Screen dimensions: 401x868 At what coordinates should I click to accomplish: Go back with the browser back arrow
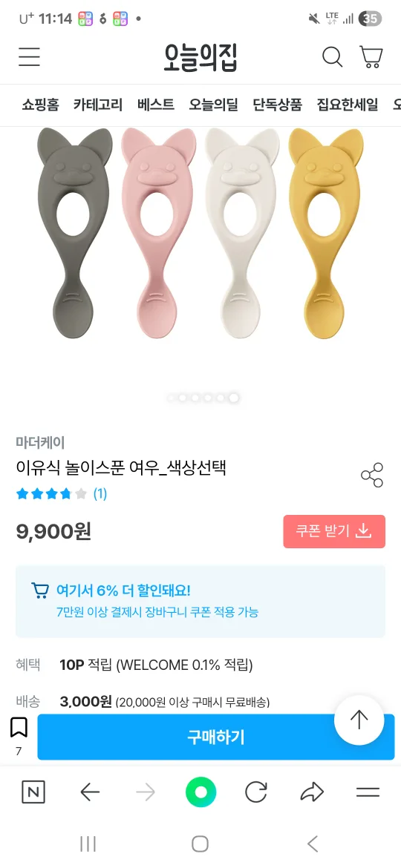click(x=90, y=793)
